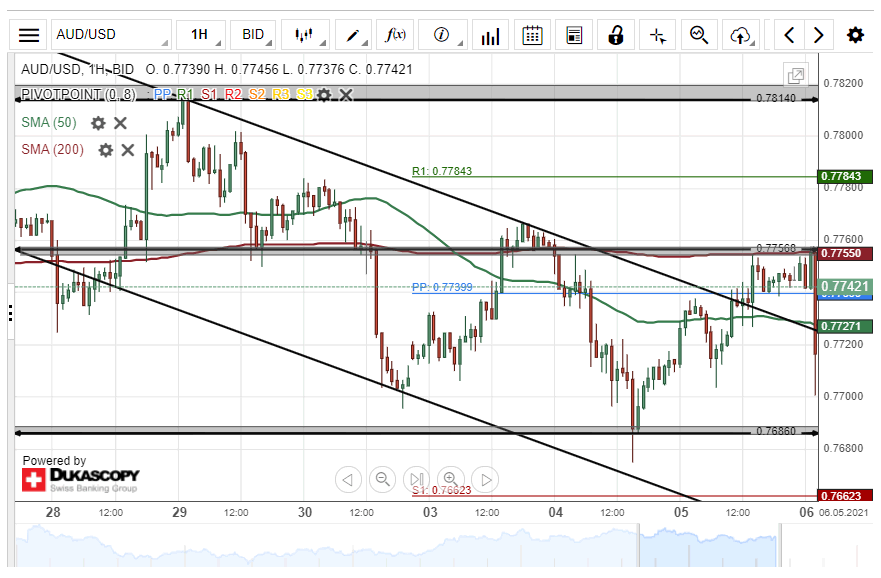Screen dimensions: 881x578
Task: Click the SMA (50) indicator label
Action: pyautogui.click(x=49, y=122)
